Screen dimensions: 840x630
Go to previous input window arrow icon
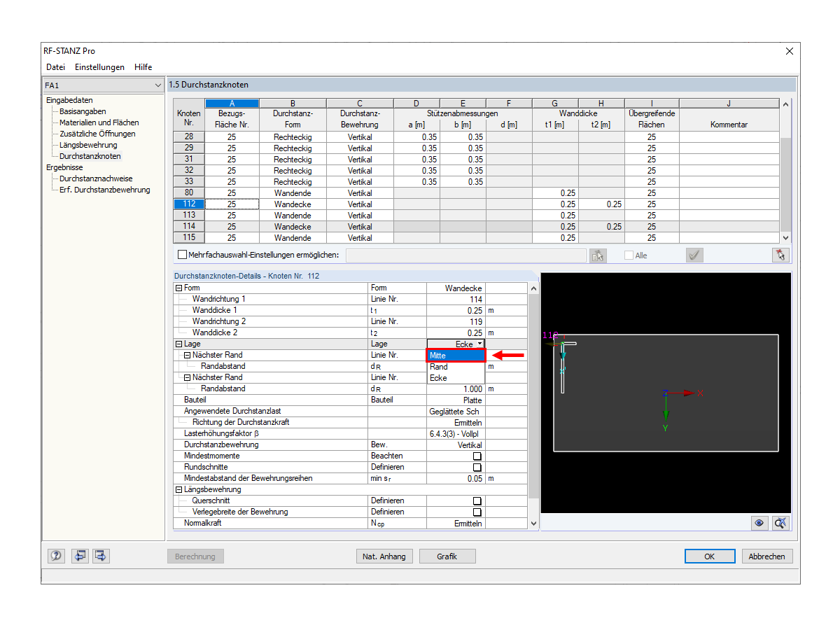(x=80, y=556)
